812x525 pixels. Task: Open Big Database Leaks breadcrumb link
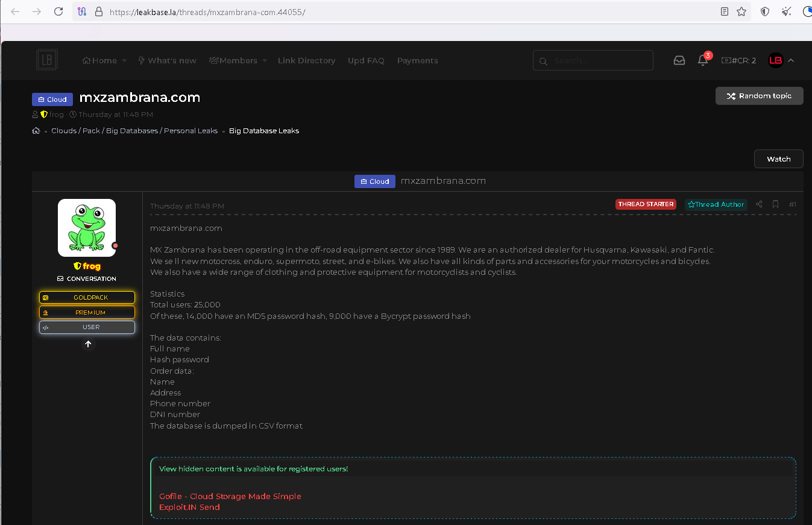(264, 131)
